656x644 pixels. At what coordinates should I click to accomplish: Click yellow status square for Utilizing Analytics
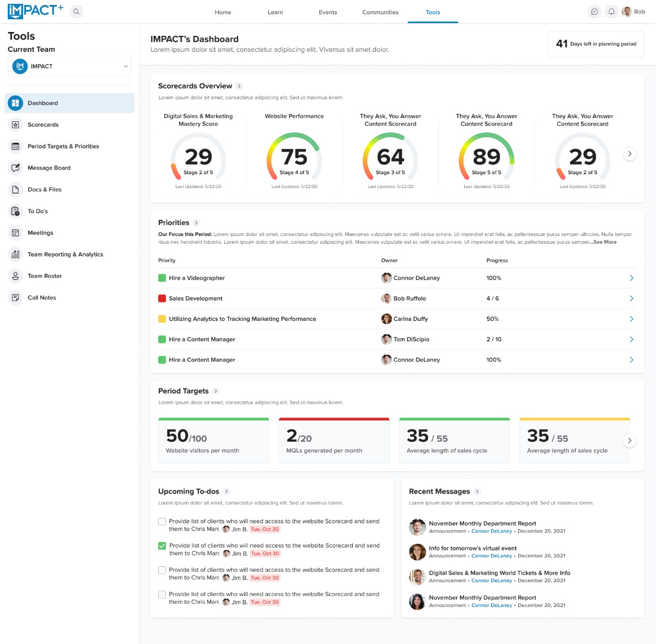pyautogui.click(x=162, y=319)
